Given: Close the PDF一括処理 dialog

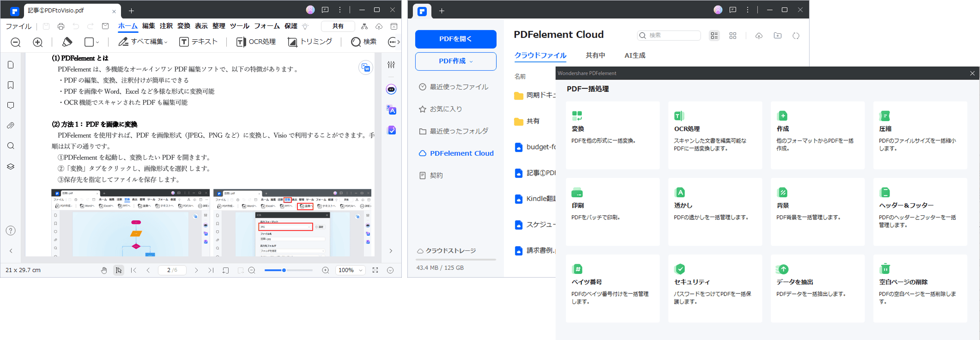Looking at the screenshot, I should tap(972, 73).
